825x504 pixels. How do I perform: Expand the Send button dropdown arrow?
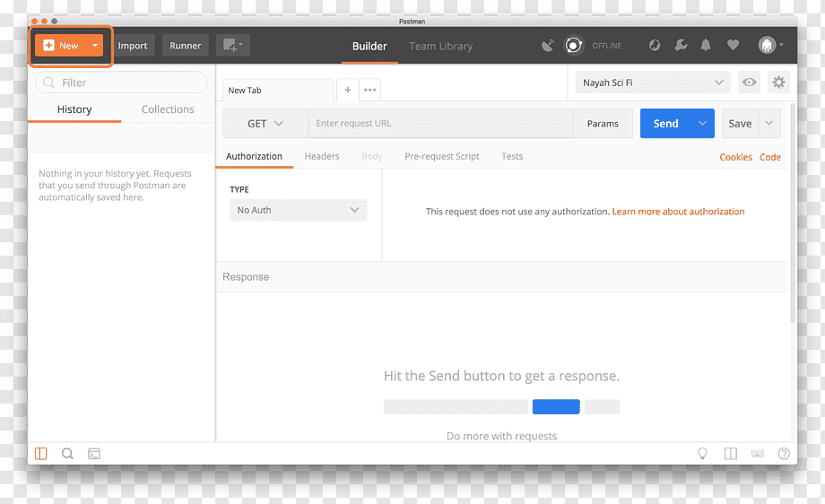click(x=702, y=124)
